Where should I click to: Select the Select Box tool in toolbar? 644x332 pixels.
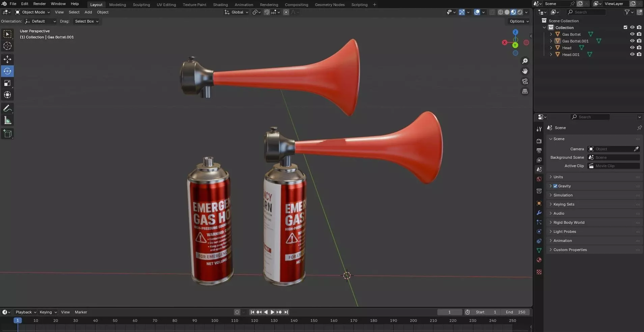(x=7, y=34)
